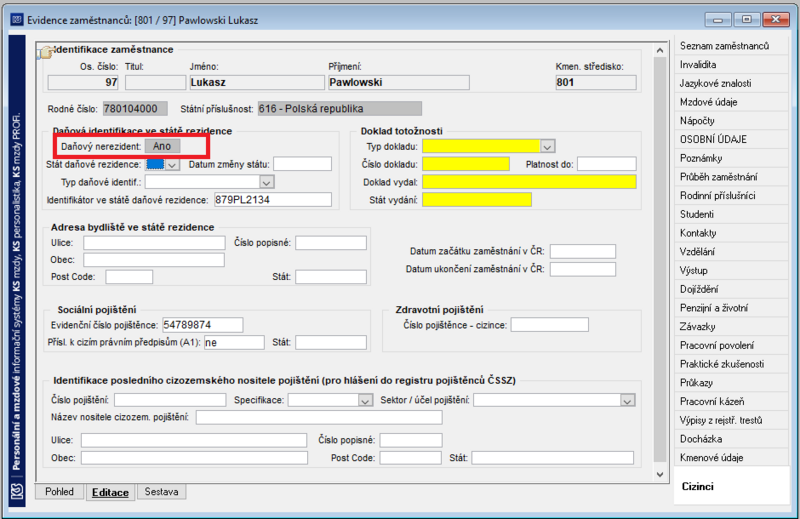This screenshot has height=519, width=800.
Task: Click the yellow Doklad vydal field
Action: [529, 182]
